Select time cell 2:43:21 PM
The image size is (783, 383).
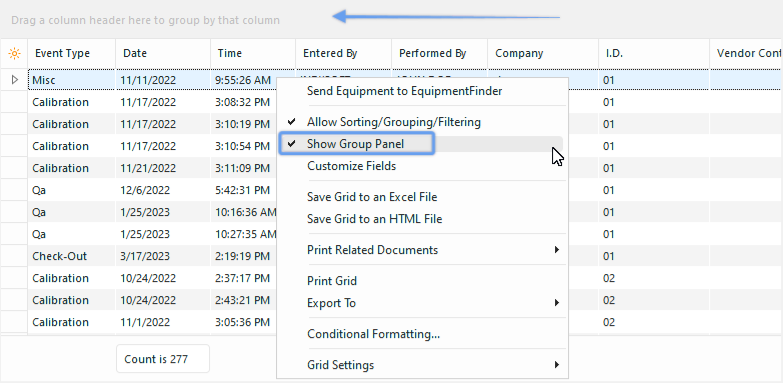click(x=244, y=300)
